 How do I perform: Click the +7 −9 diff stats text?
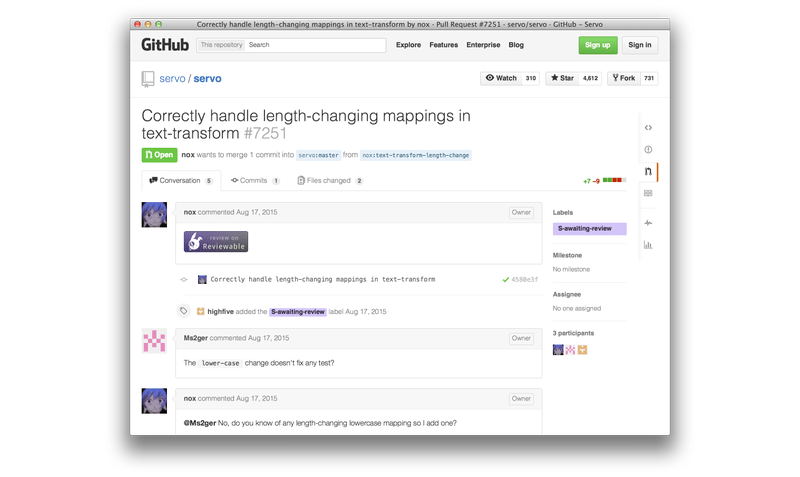pos(591,181)
